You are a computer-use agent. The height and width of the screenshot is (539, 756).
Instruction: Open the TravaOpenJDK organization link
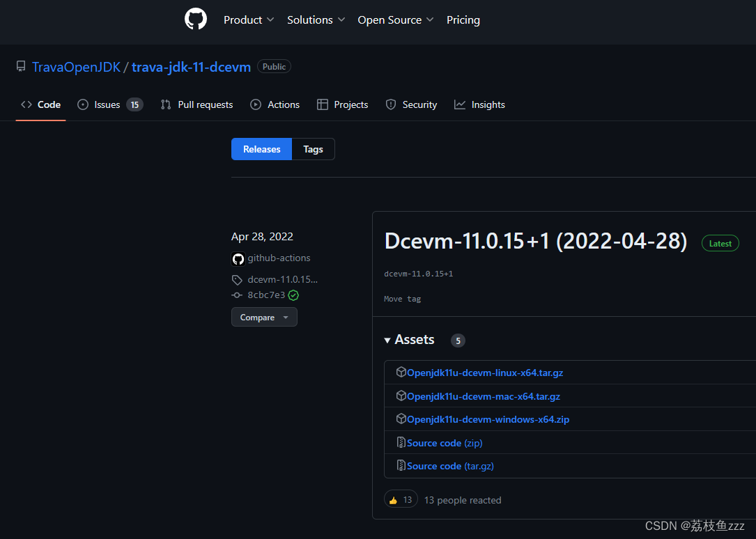click(76, 67)
